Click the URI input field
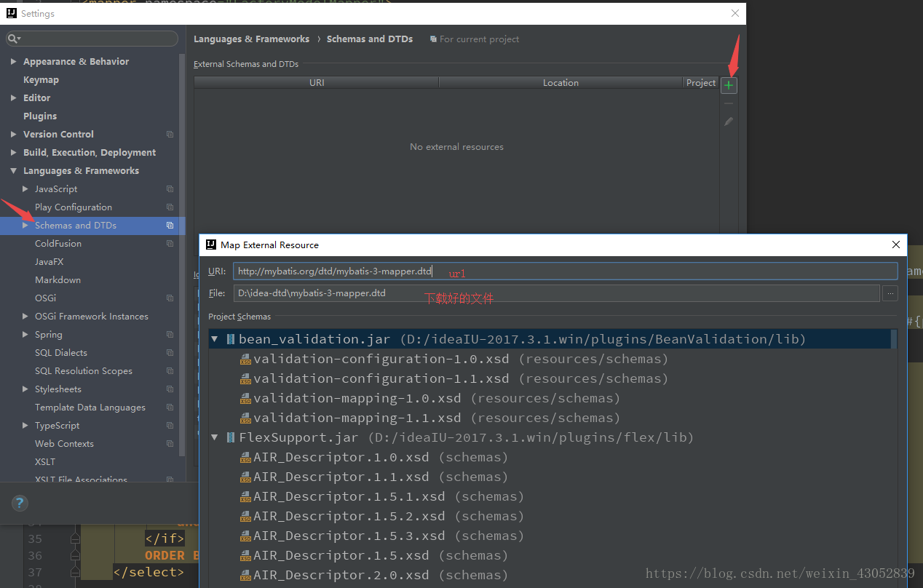923x588 pixels. (565, 271)
